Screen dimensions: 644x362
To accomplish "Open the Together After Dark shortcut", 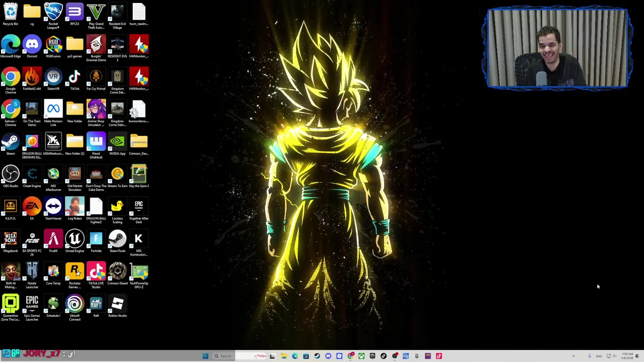I will (139, 211).
